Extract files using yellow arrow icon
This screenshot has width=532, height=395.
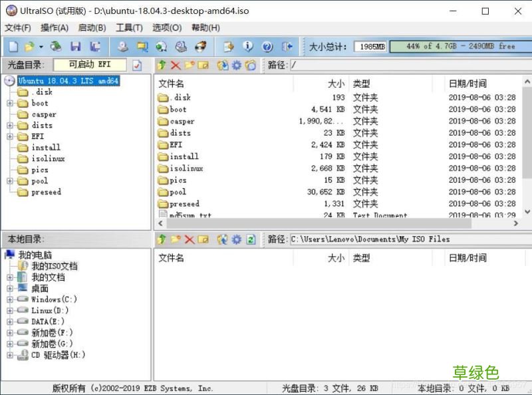tap(161, 65)
